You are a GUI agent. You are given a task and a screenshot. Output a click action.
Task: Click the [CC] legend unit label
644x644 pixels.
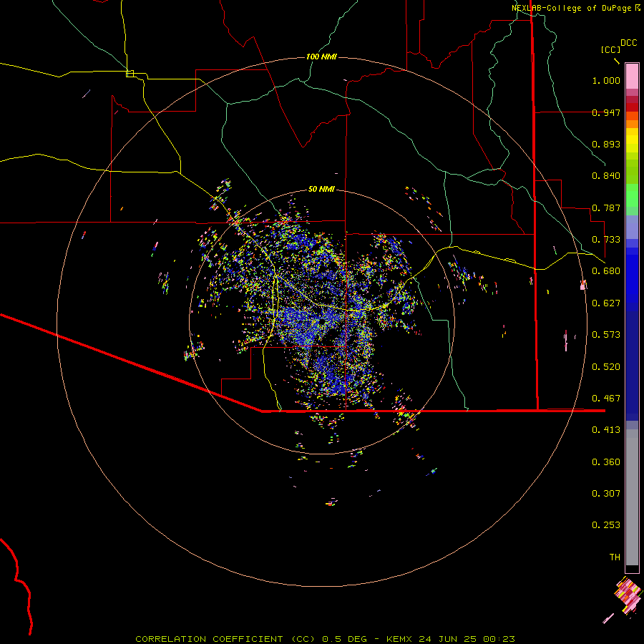611,49
